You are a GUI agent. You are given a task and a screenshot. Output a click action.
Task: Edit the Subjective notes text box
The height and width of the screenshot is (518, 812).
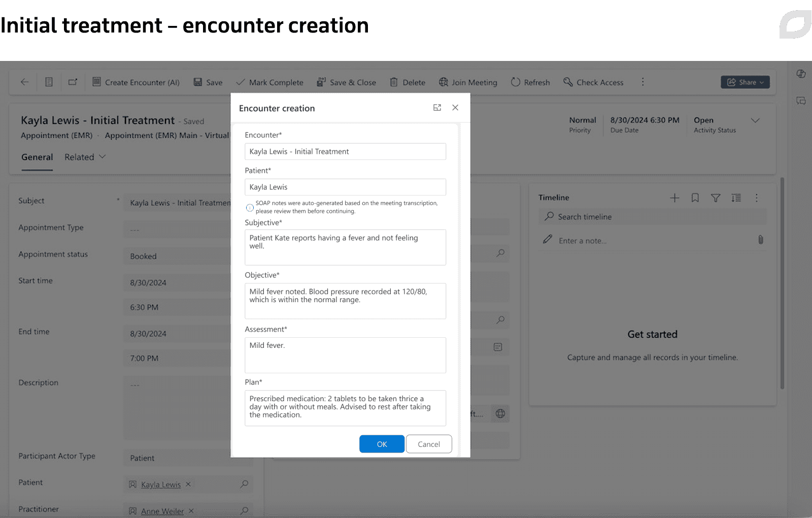pos(345,247)
